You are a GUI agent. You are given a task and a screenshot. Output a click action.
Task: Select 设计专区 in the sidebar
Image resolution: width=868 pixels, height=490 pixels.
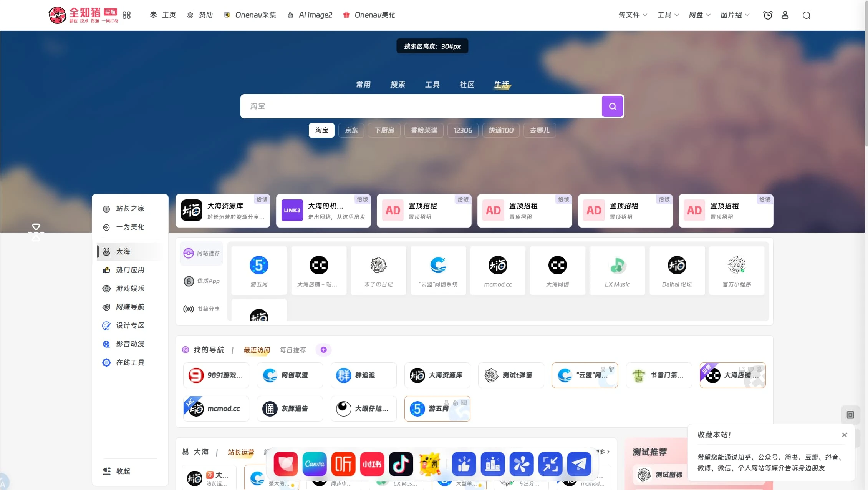coord(130,325)
